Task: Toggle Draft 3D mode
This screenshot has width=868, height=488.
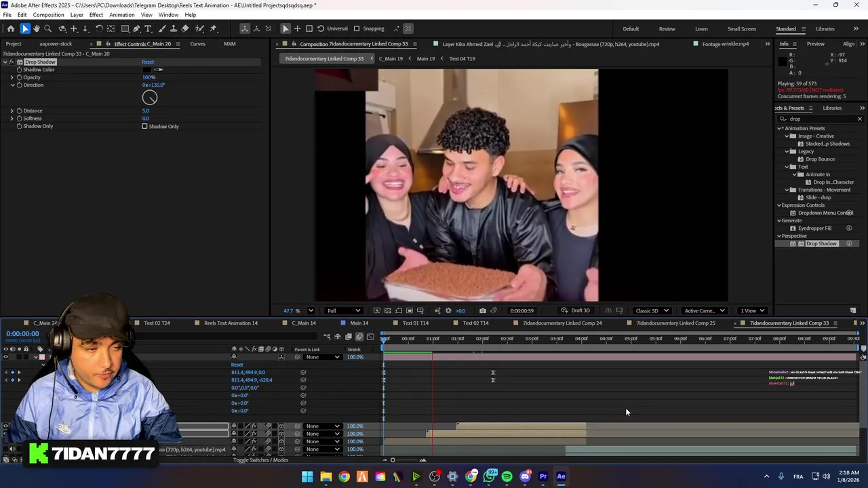Action: click(x=576, y=310)
